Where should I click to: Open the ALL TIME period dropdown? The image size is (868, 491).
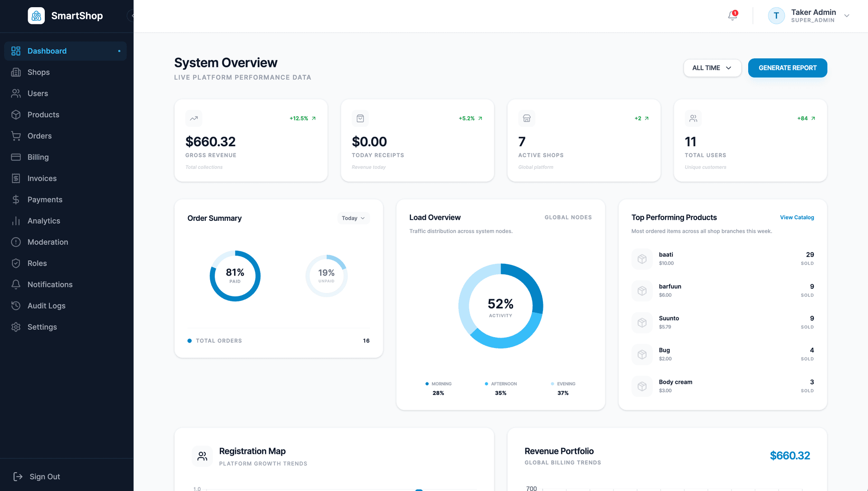pos(712,68)
